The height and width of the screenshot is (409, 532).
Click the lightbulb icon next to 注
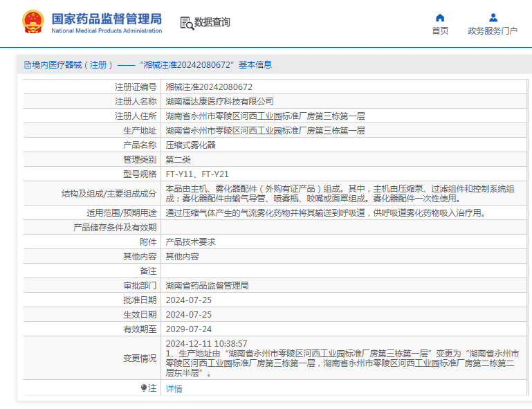click(144, 388)
